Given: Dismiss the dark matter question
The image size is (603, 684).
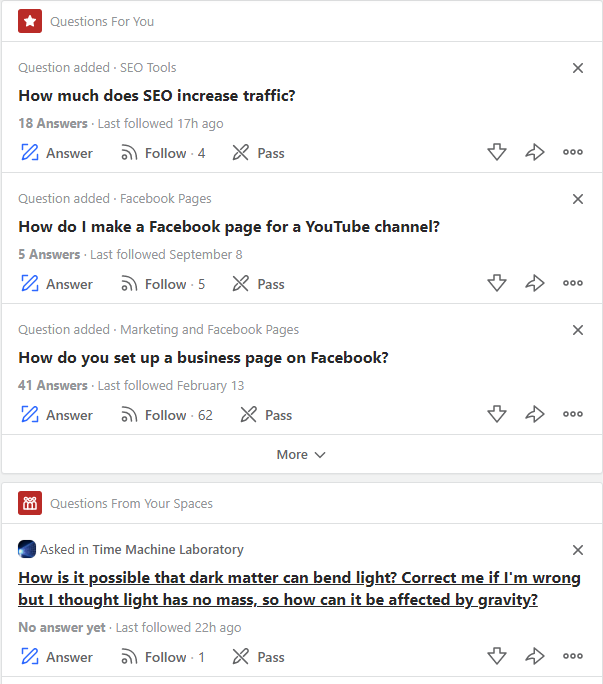Looking at the screenshot, I should click(578, 550).
